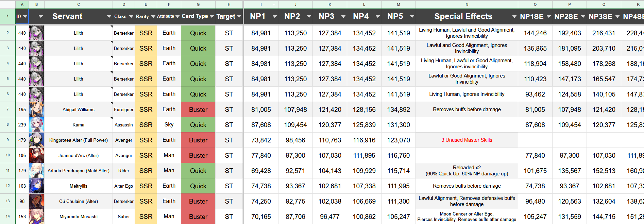Click Jeanne d'Arc (Alter) portrait thumbnail
This screenshot has width=644, height=224.
click(x=36, y=155)
